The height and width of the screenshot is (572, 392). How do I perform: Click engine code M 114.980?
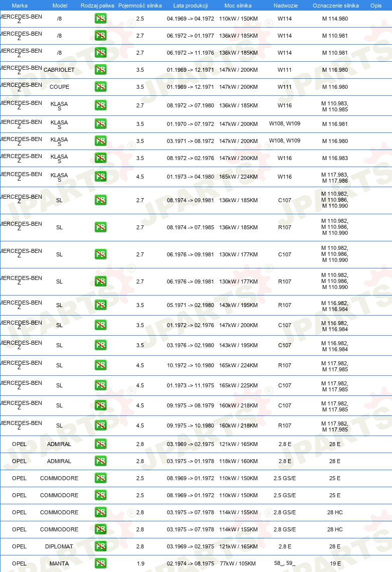335,19
